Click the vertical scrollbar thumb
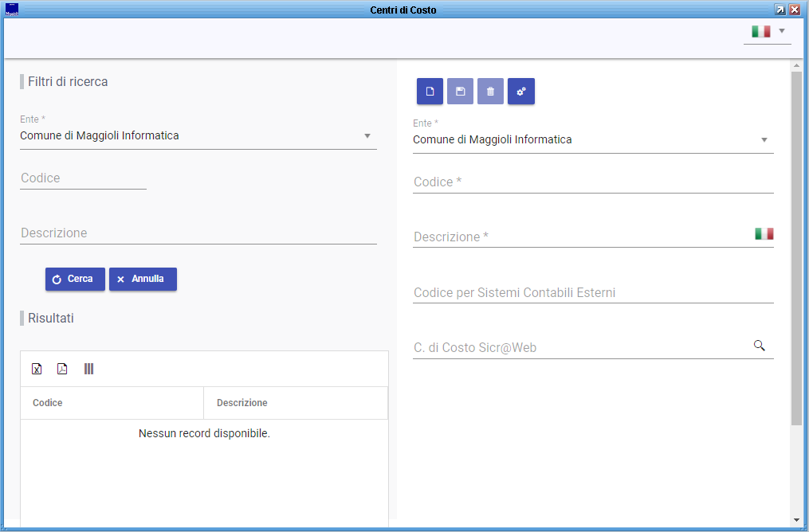809x532 pixels. [796, 248]
